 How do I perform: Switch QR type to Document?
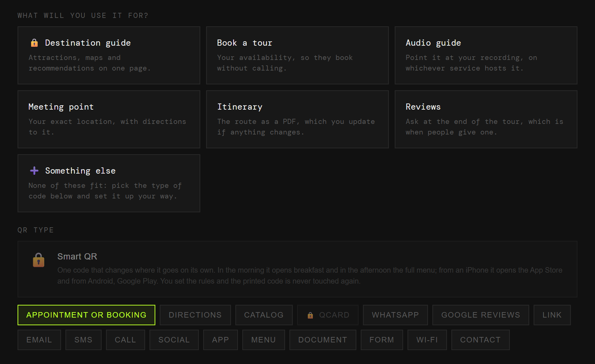click(323, 340)
